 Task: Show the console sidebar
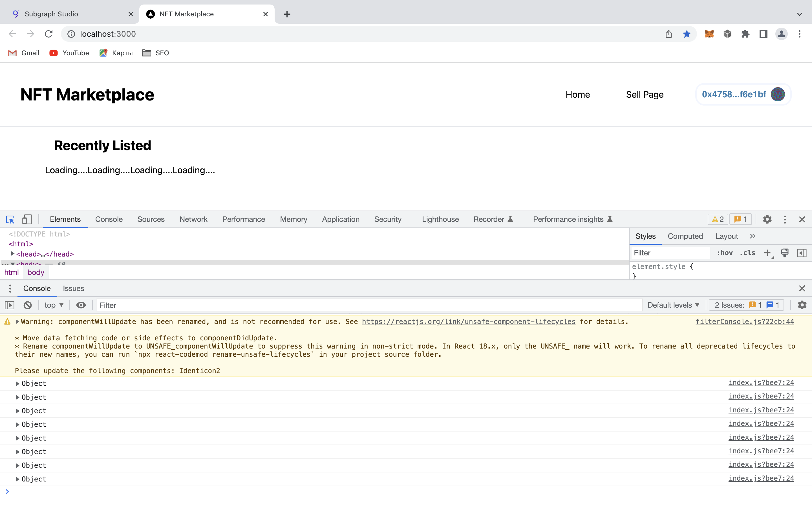pos(9,305)
